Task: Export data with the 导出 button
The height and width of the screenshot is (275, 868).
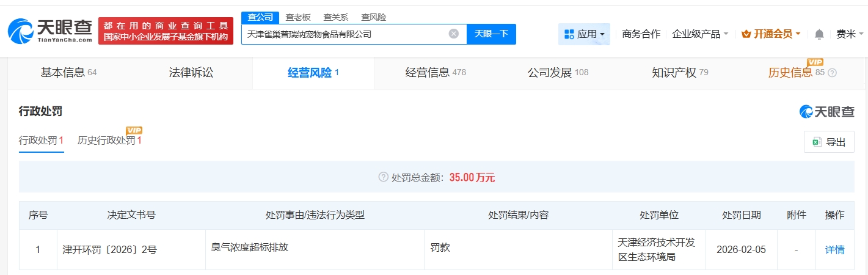Action: coord(828,142)
